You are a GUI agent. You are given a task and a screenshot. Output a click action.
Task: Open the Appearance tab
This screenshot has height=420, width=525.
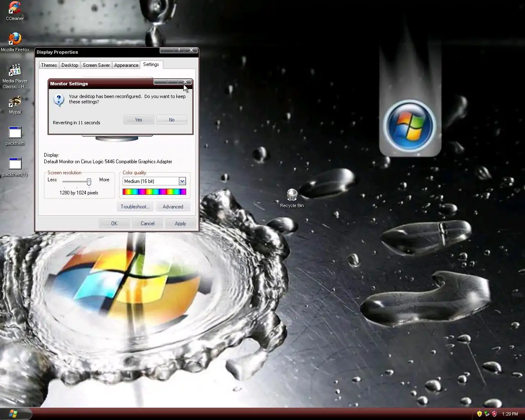(126, 65)
